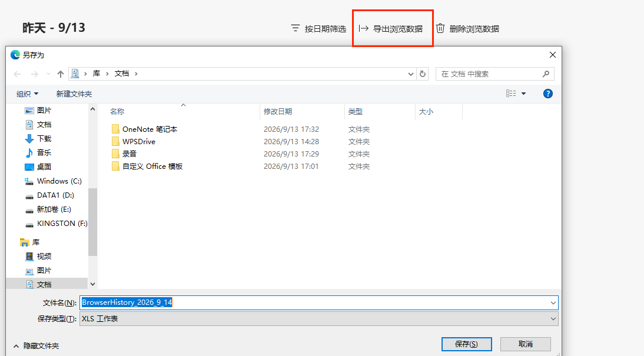Viewport: 644px width, 356px height.
Task: Sort files by 大小 column
Action: click(426, 111)
